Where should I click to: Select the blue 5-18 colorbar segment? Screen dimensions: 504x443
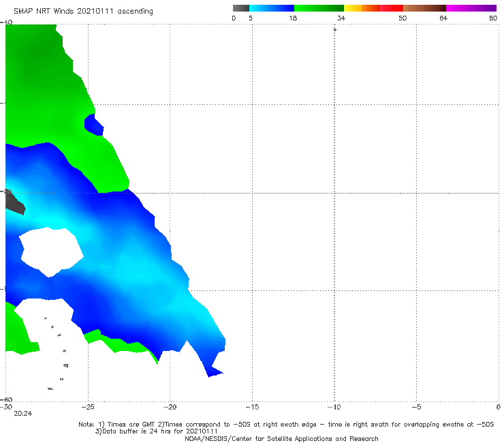point(272,8)
